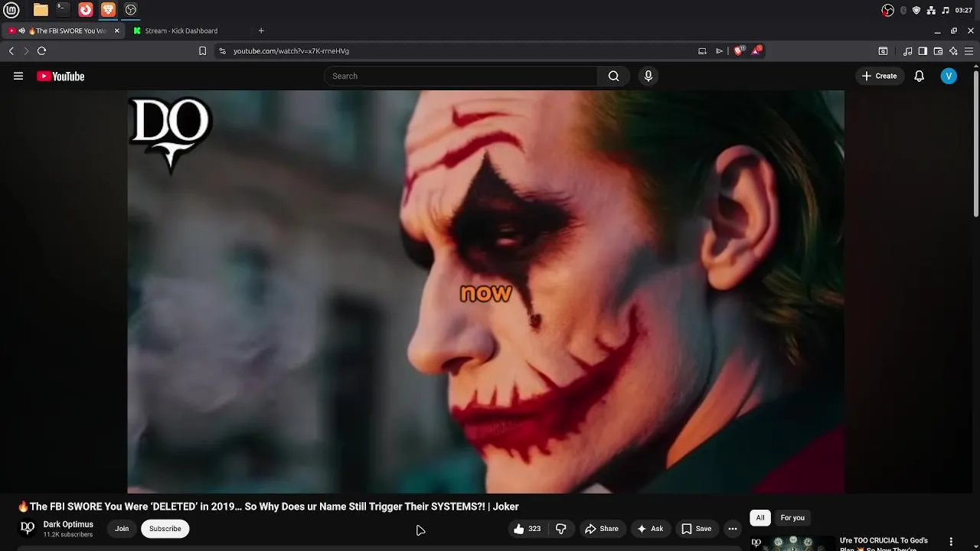This screenshot has width=980, height=551.
Task: Bookmark this page with bookmark icon
Action: 202,51
